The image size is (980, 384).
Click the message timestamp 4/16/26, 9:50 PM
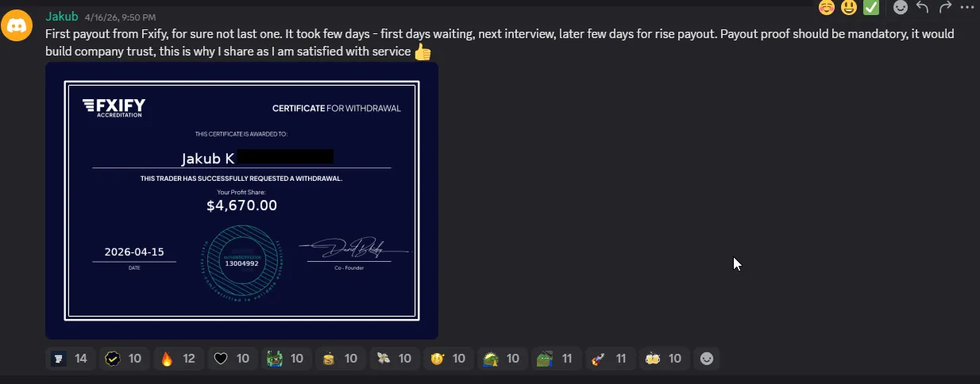[120, 17]
